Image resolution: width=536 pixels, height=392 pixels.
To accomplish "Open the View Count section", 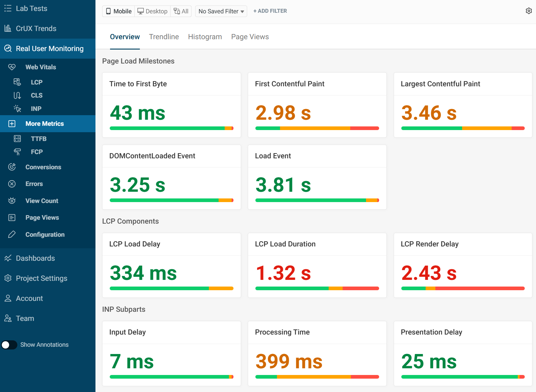I will tap(41, 201).
